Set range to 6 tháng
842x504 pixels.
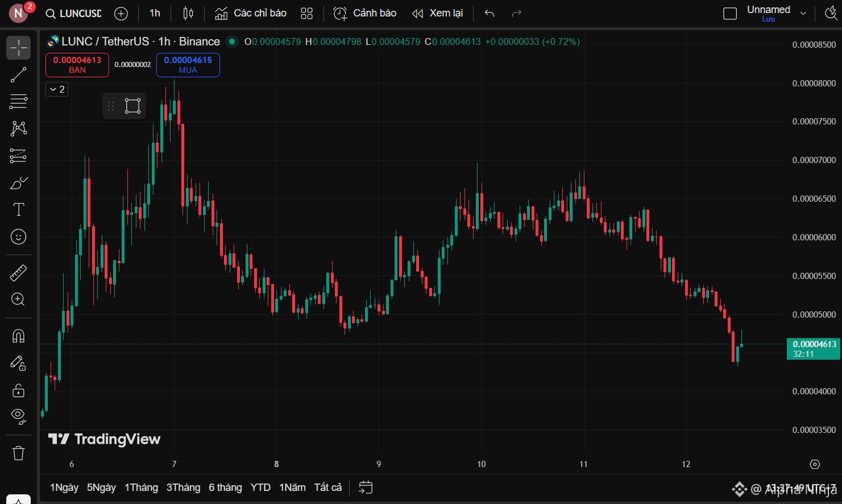(225, 488)
